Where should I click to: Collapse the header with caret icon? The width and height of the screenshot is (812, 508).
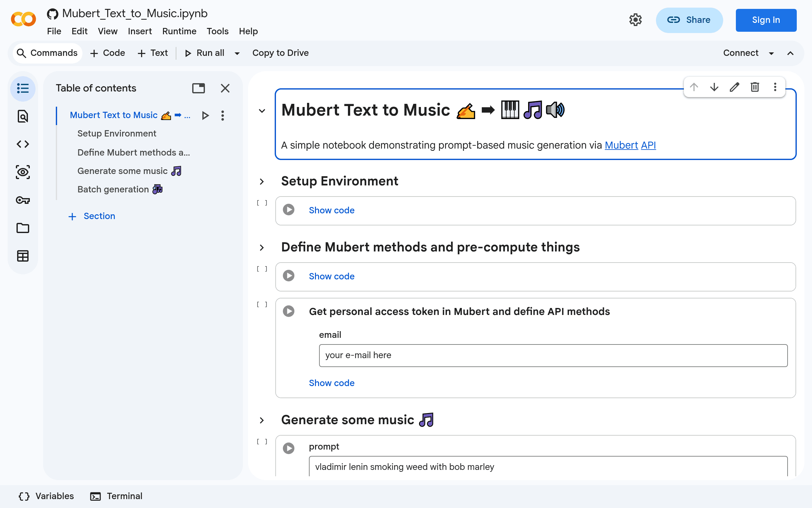[790, 53]
